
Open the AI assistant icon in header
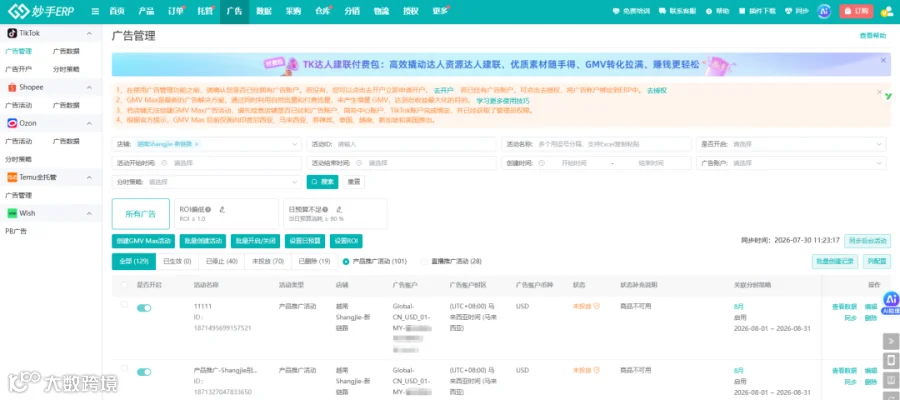824,11
